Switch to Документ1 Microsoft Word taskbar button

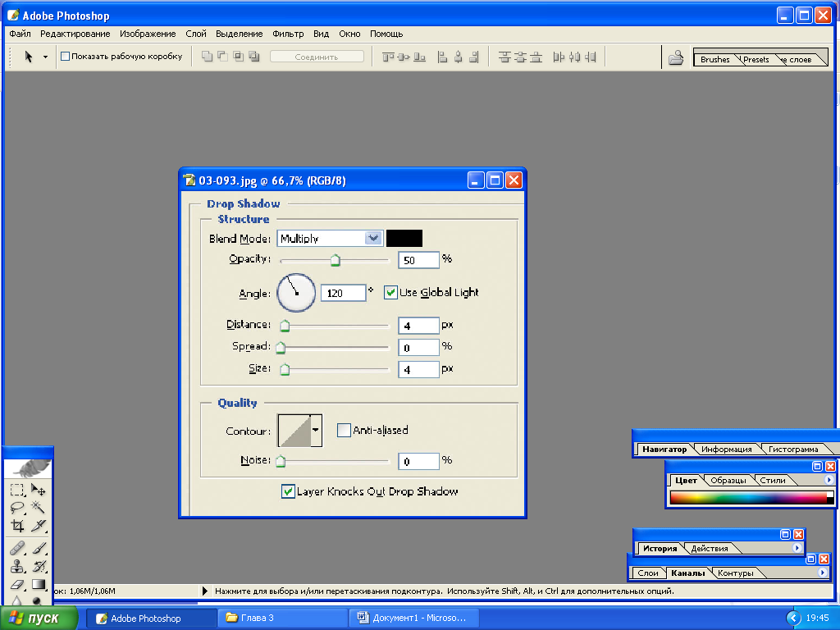tap(413, 619)
